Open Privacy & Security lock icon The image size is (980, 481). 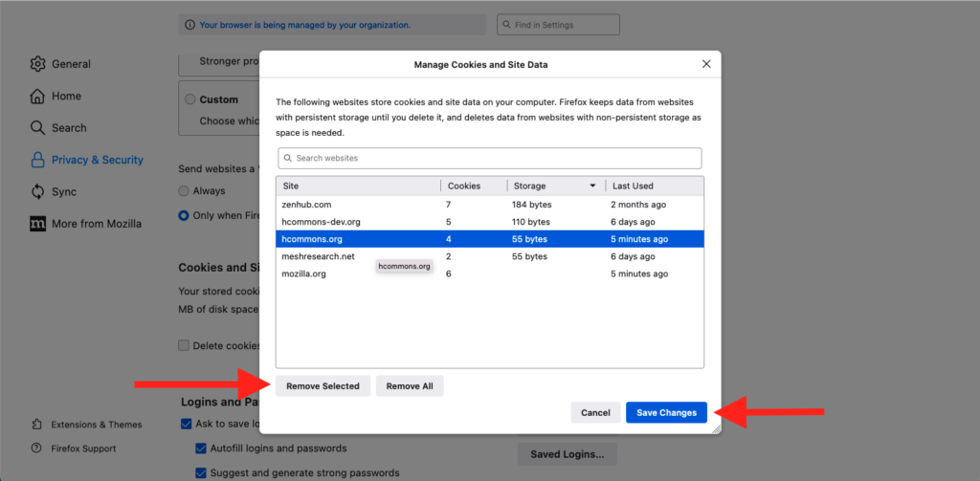coord(37,161)
